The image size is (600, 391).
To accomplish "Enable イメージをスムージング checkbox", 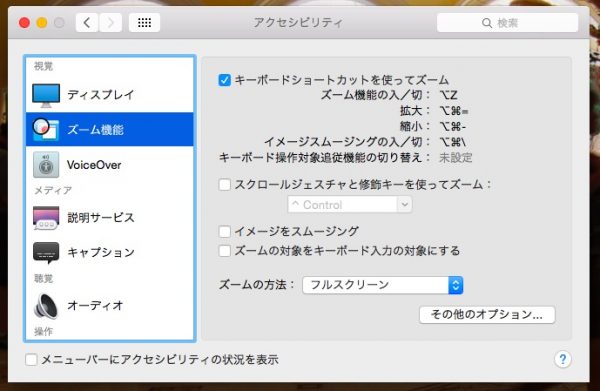I will [x=225, y=231].
